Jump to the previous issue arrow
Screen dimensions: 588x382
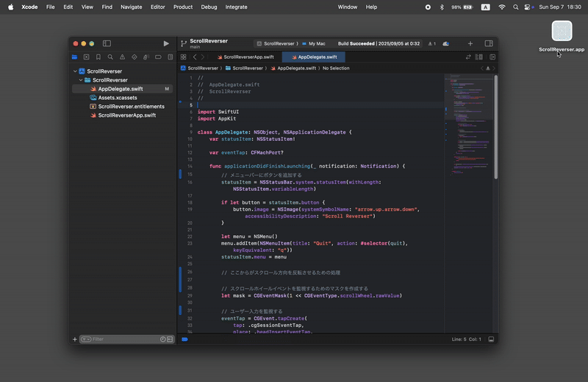482,68
